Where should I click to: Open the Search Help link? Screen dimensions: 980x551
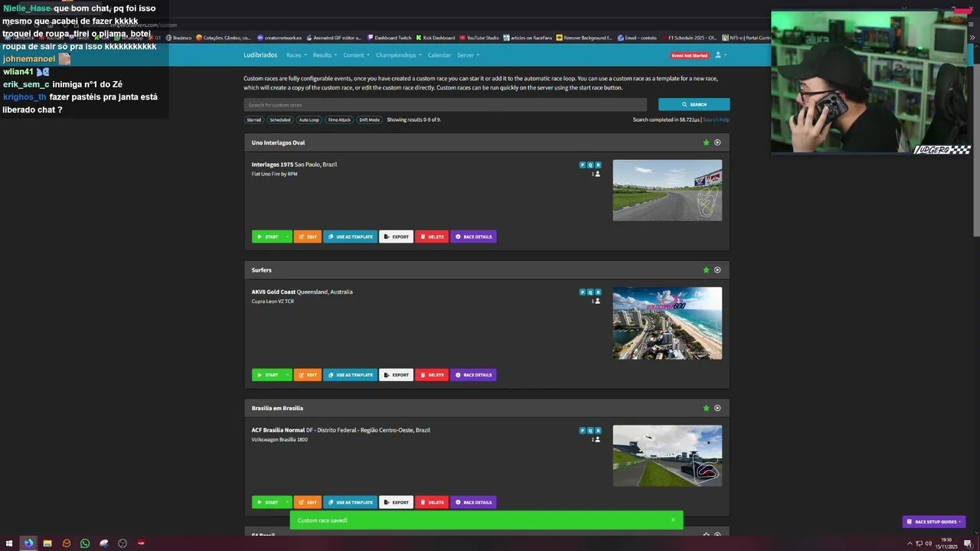tap(717, 120)
